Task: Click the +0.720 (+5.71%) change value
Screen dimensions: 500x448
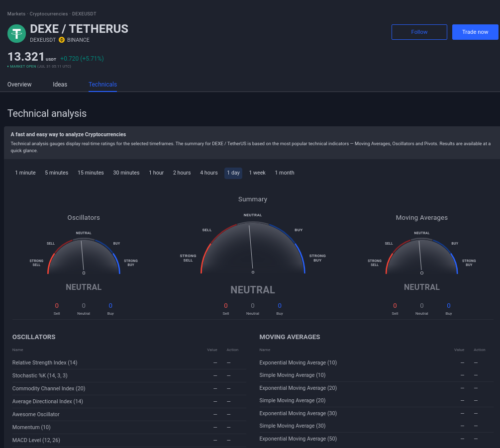Action: [x=82, y=58]
